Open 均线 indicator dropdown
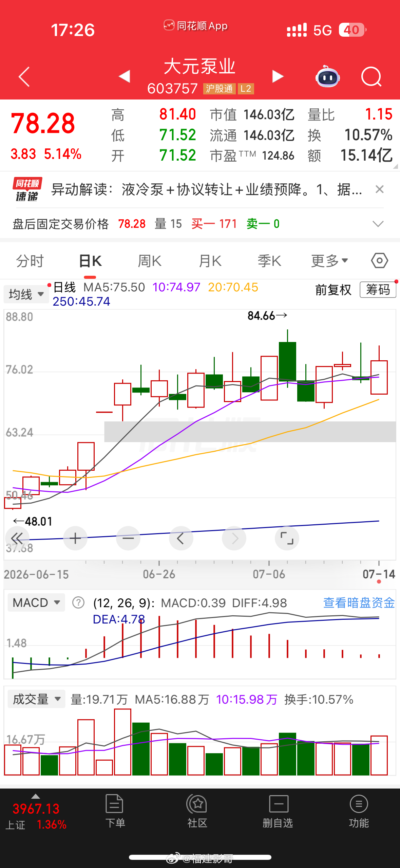 coord(26,294)
